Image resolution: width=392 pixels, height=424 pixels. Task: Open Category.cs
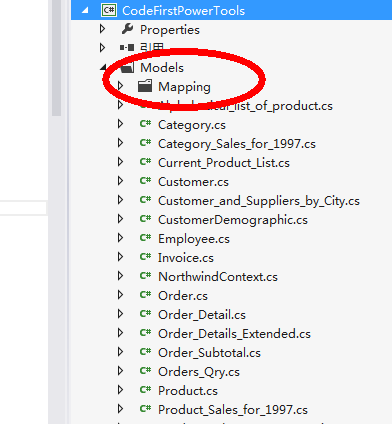click(192, 125)
